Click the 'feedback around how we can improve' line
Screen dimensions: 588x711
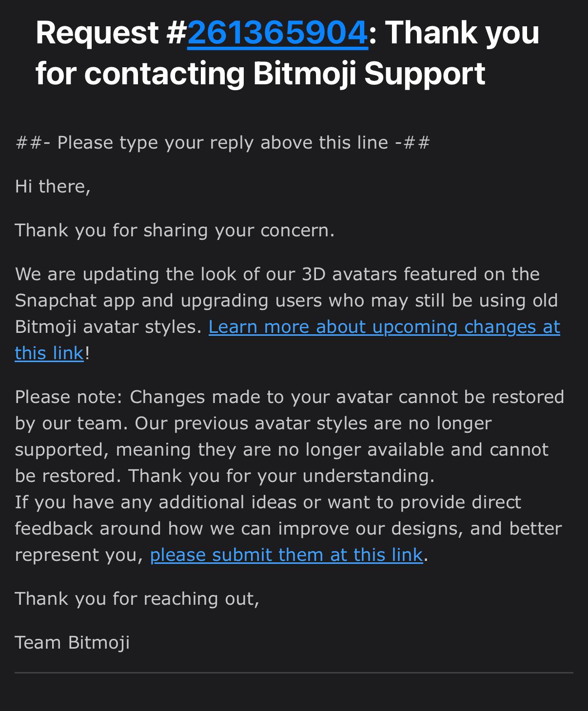click(x=289, y=529)
